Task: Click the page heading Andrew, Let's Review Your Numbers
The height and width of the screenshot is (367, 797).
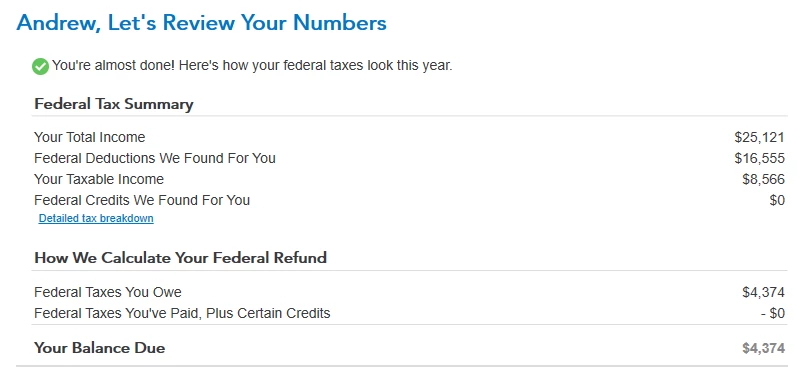Action: 202,23
